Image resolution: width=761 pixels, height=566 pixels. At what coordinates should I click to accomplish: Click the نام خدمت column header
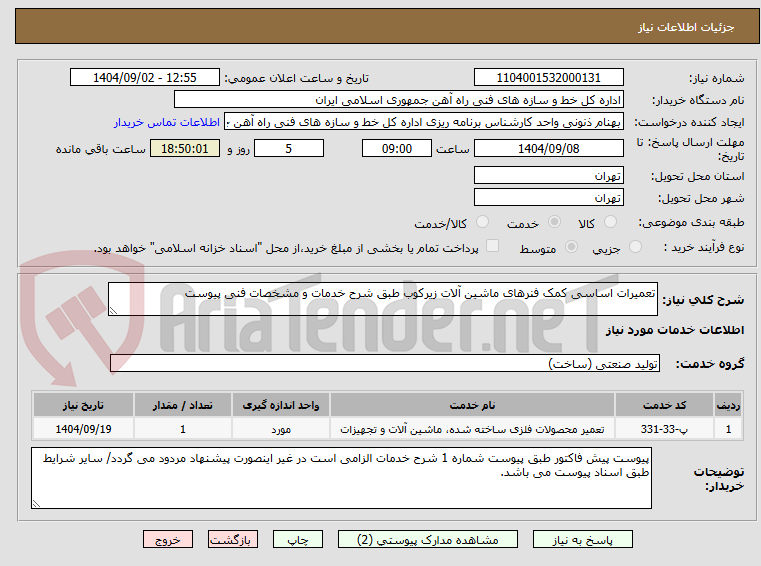(472, 405)
